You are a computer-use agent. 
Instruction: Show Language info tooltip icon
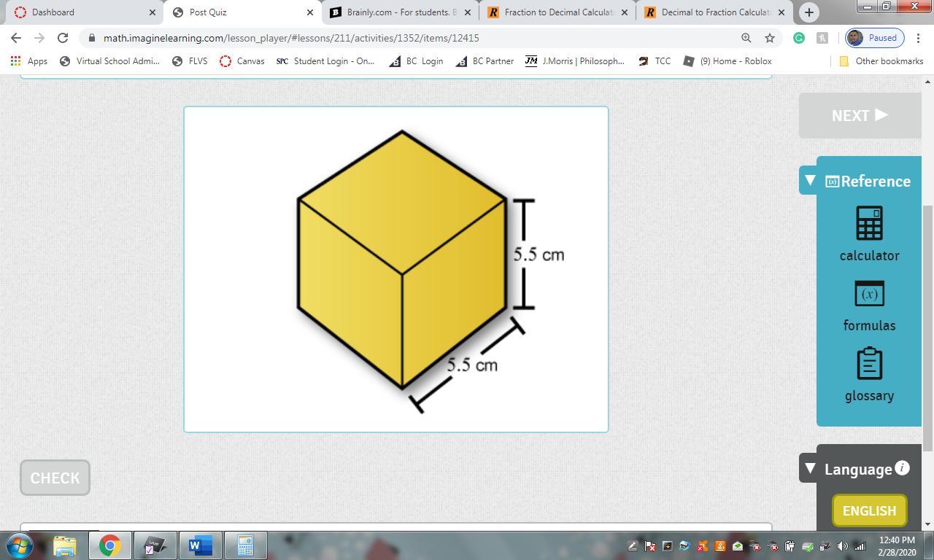click(903, 468)
